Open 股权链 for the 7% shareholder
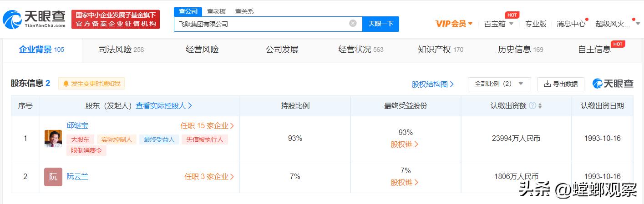Image resolution: width=644 pixels, height=204 pixels. tap(405, 183)
